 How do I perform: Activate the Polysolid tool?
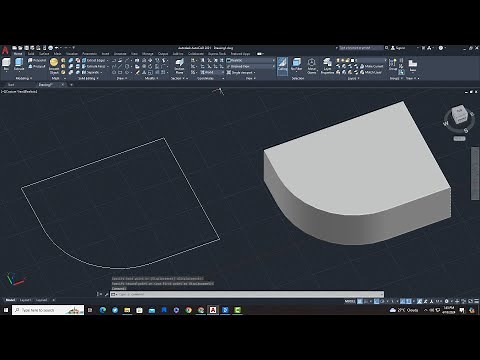tap(37, 60)
